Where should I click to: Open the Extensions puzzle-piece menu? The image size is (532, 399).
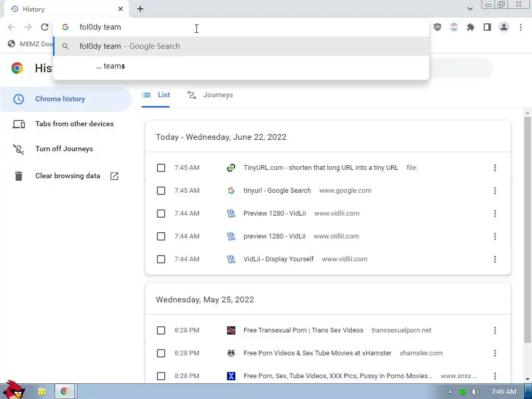471,27
